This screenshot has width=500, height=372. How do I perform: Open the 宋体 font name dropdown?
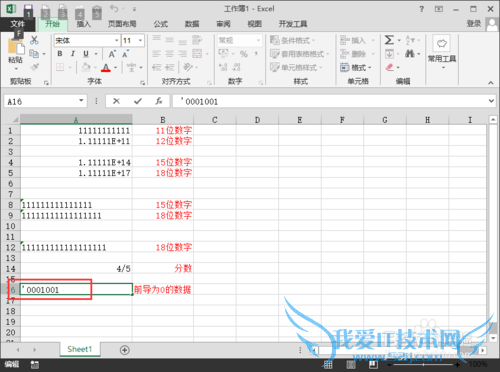click(117, 41)
